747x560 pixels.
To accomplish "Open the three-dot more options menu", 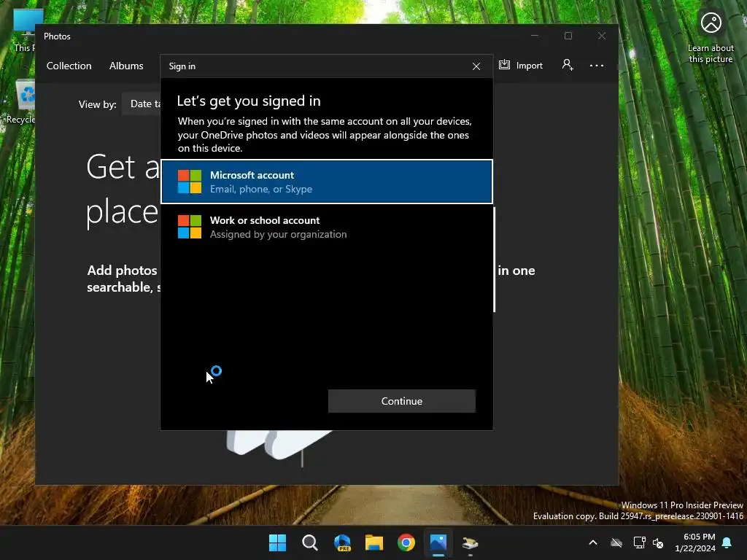I will coord(597,65).
